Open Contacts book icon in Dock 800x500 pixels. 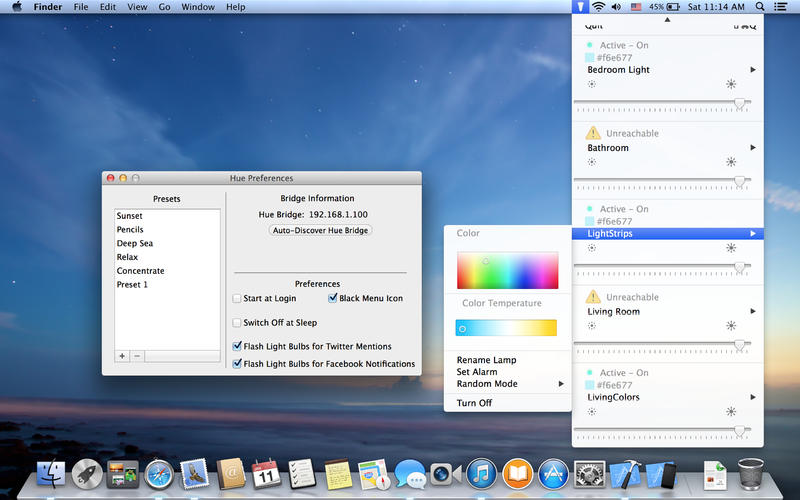(231, 474)
